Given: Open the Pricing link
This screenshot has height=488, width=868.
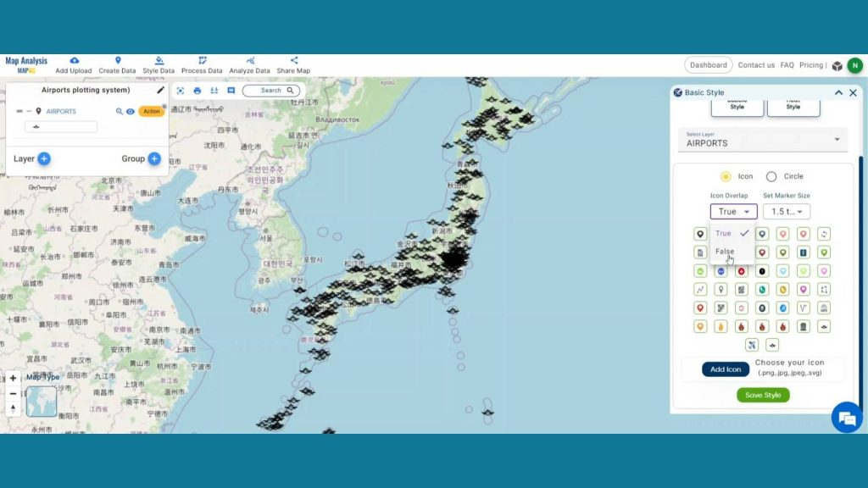Looking at the screenshot, I should click(x=811, y=65).
